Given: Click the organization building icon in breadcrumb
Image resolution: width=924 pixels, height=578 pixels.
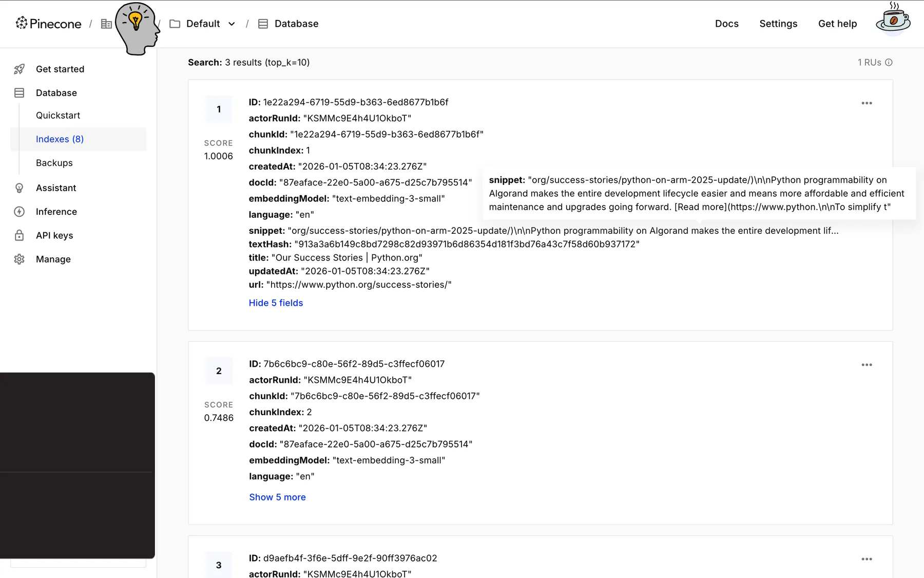Looking at the screenshot, I should click(106, 24).
